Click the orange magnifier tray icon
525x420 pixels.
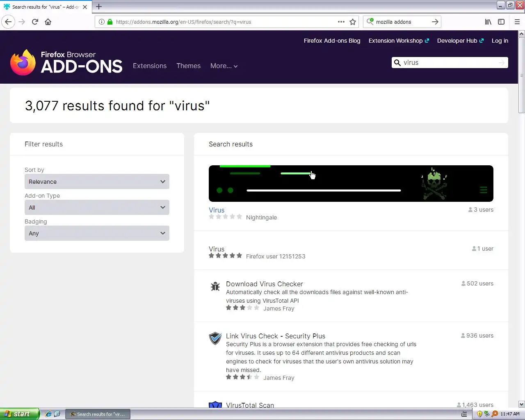tap(495, 414)
